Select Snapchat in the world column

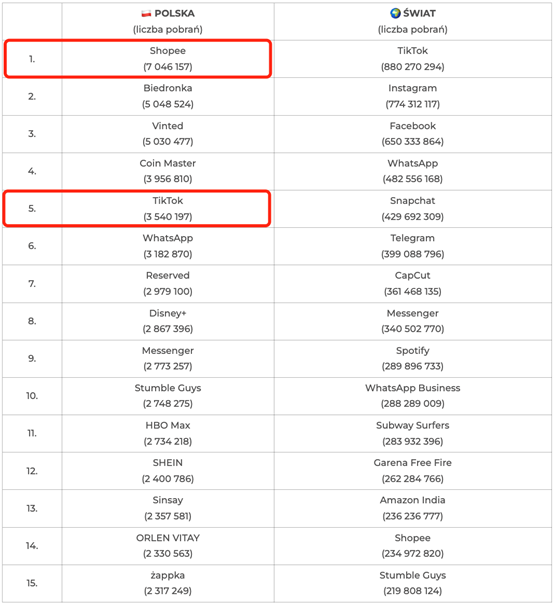[413, 208]
